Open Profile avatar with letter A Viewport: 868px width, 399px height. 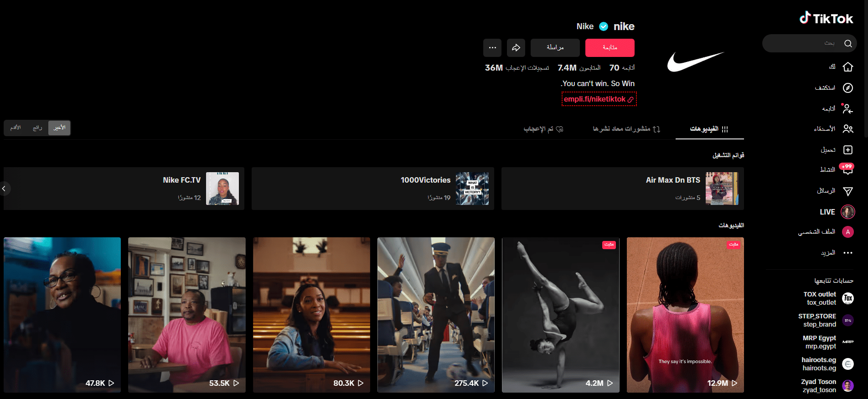(x=848, y=232)
